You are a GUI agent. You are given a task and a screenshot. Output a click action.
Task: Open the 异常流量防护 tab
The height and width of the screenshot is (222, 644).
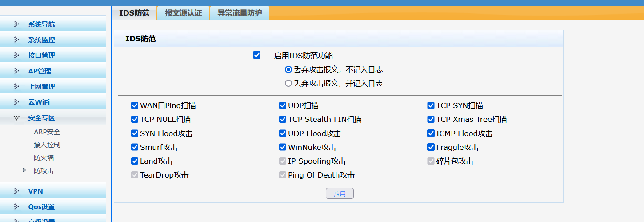point(240,13)
